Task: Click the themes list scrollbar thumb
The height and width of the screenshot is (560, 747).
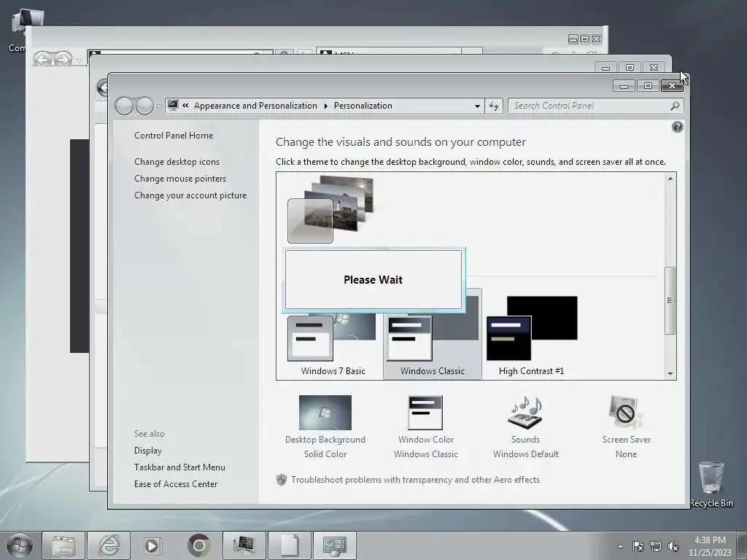Action: (670, 300)
